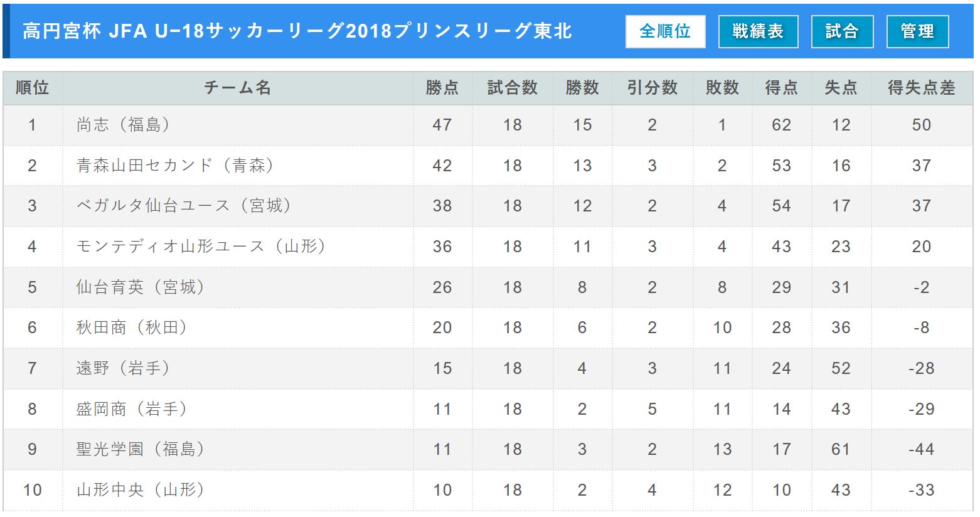
Task: Open 聖光学園（福島） team row
Action: 141,449
